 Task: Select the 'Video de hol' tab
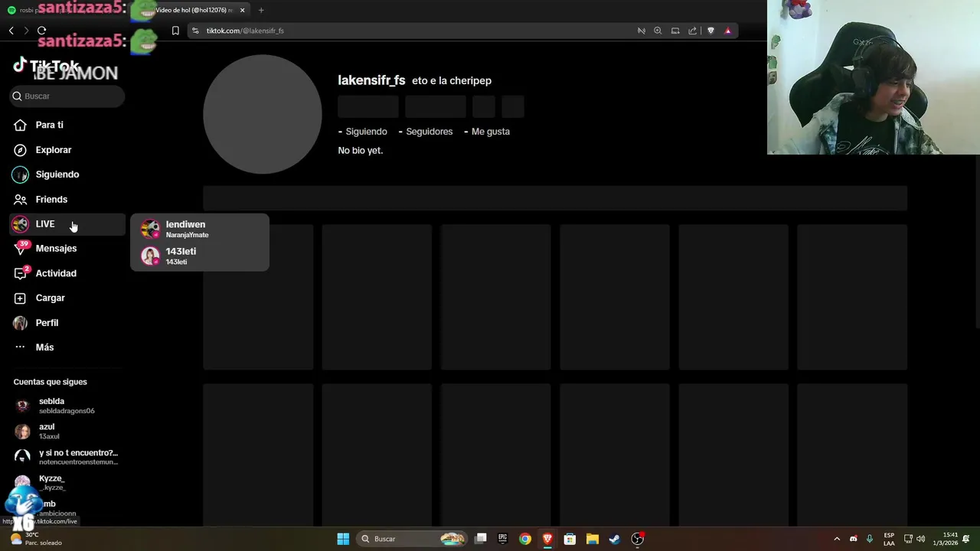[191, 10]
